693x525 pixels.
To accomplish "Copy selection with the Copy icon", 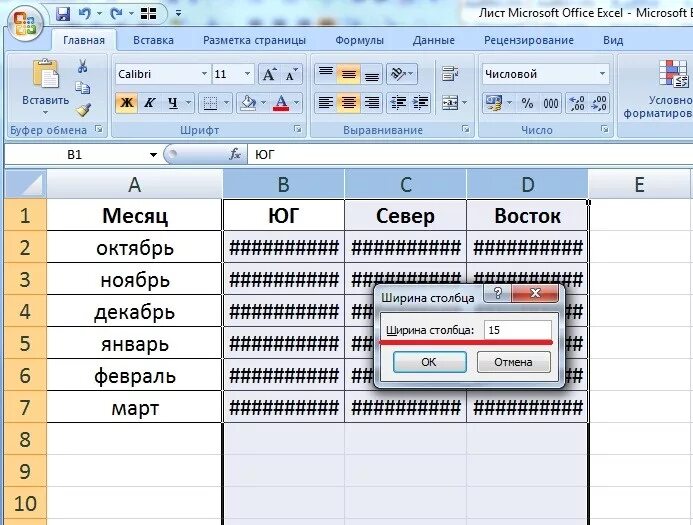I will pos(82,88).
